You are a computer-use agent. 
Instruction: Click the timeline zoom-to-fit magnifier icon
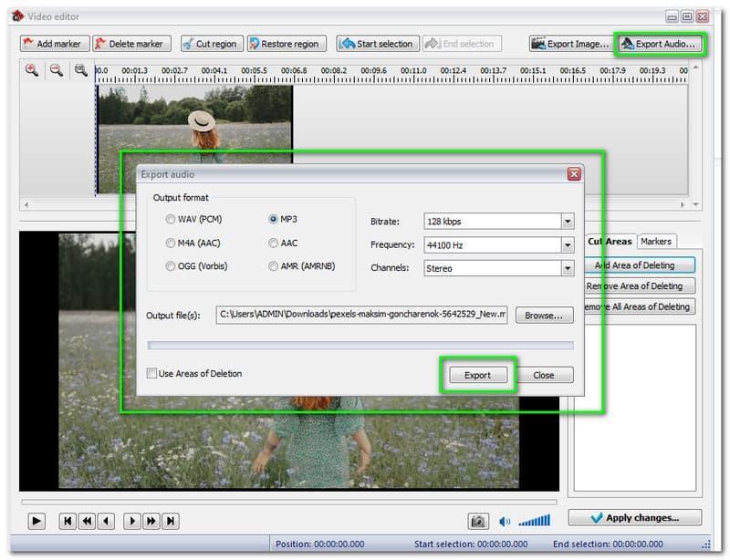click(81, 71)
